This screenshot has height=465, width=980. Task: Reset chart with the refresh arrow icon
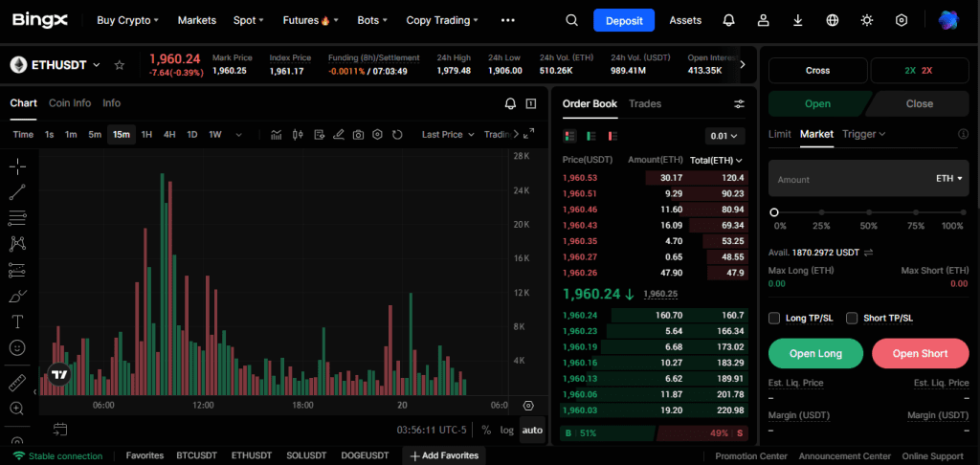(x=397, y=134)
